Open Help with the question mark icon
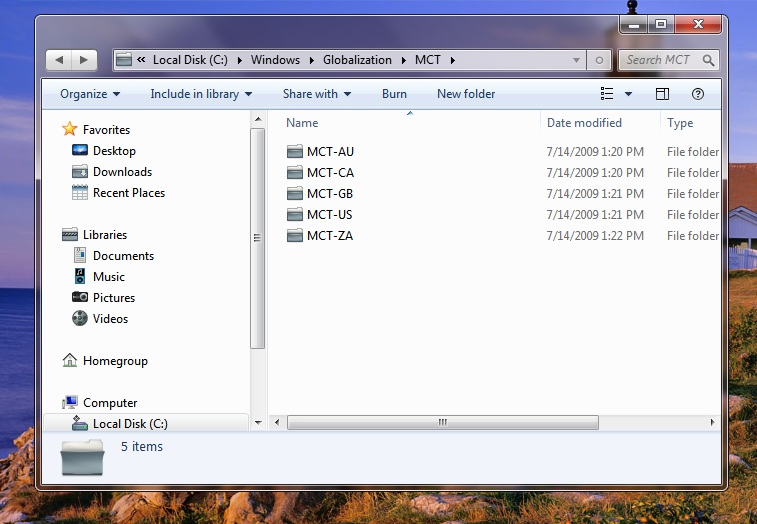Image resolution: width=757 pixels, height=524 pixels. coord(698,94)
